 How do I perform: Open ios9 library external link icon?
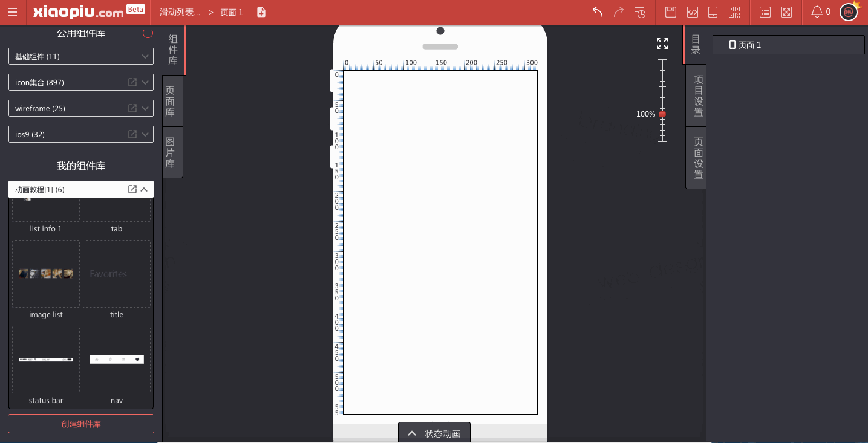132,134
